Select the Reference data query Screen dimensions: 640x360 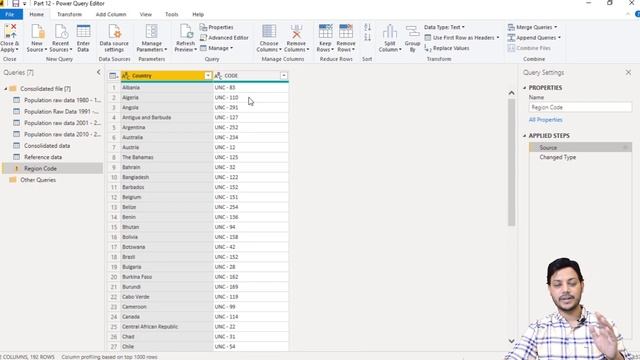click(43, 157)
